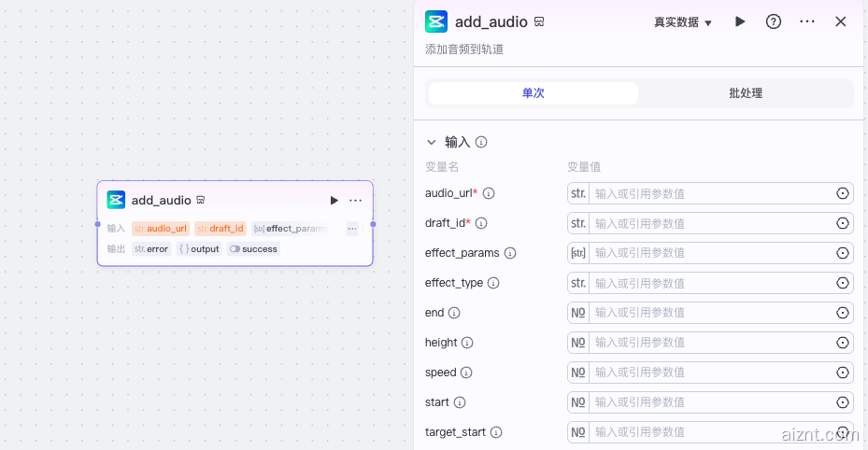The height and width of the screenshot is (450, 868).
Task: Focus the audio_url value input field
Action: pos(710,193)
